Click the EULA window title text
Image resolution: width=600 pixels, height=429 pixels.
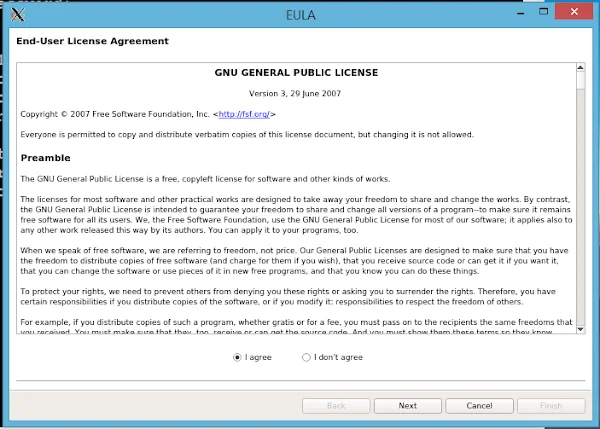pyautogui.click(x=301, y=15)
